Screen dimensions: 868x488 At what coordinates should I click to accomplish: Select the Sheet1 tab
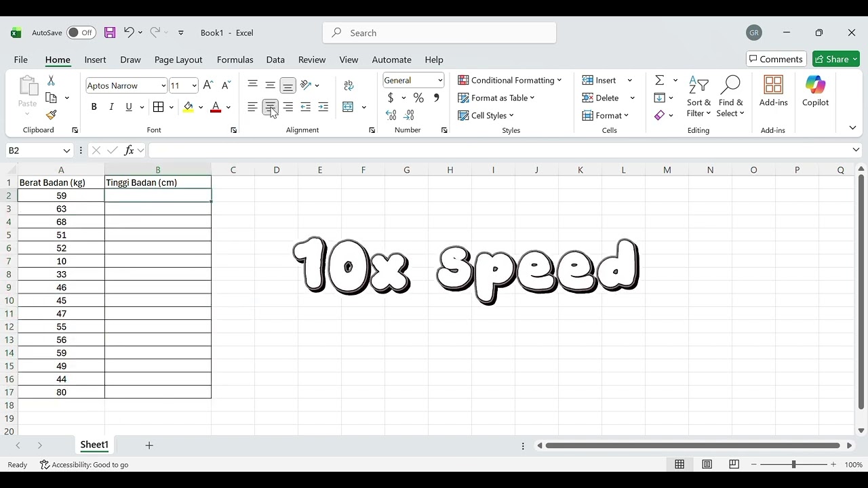94,445
